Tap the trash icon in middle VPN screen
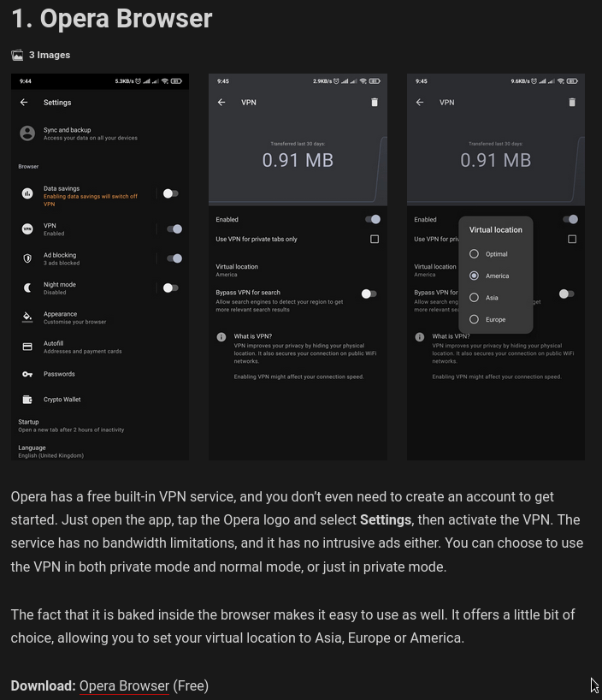Screen dimensions: 602x700 tap(375, 102)
